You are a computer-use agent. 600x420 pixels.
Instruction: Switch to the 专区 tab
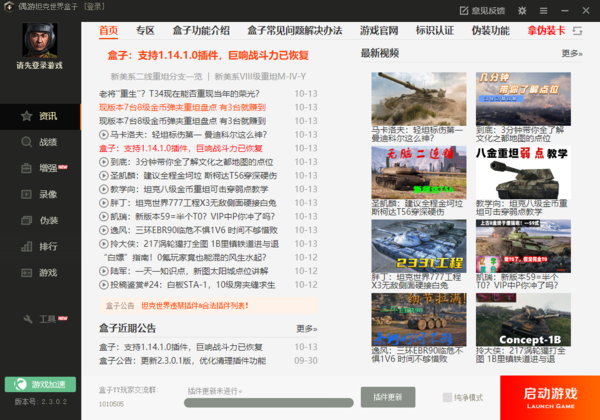coord(145,31)
